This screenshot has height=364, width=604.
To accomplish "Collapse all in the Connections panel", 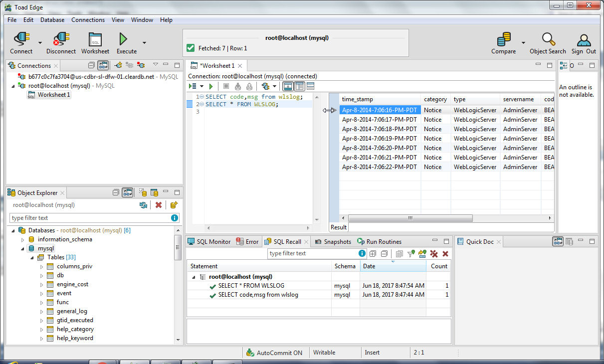I will [x=91, y=65].
